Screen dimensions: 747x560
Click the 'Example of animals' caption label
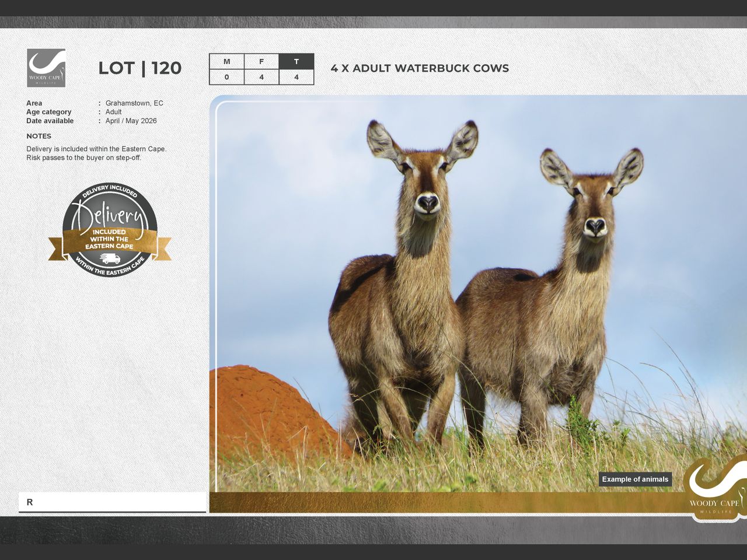coord(635,480)
